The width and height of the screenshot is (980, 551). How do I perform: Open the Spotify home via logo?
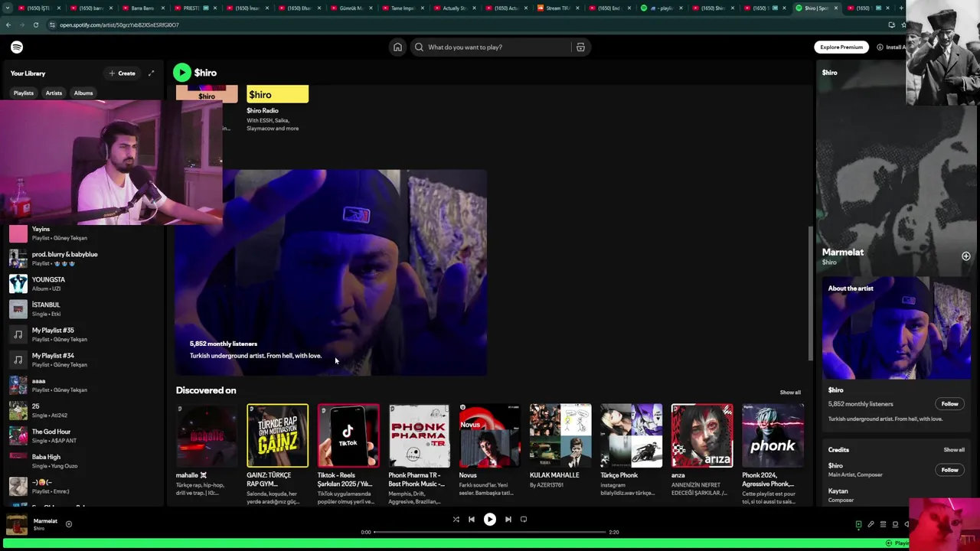pos(17,47)
